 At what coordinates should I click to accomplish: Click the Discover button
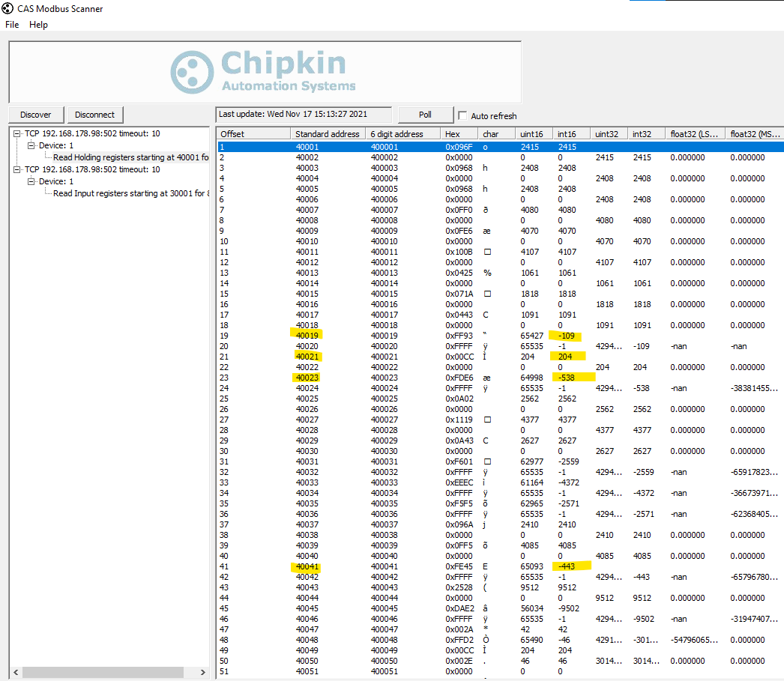click(36, 115)
